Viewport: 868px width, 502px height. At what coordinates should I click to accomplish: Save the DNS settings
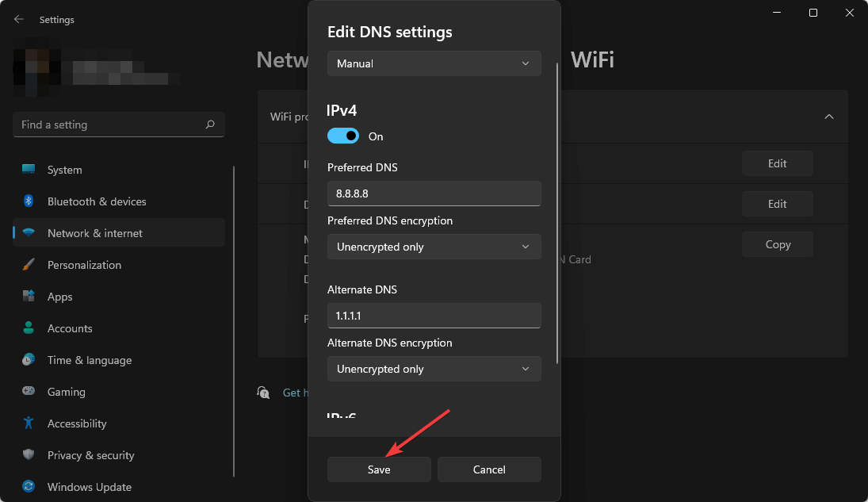click(x=379, y=469)
